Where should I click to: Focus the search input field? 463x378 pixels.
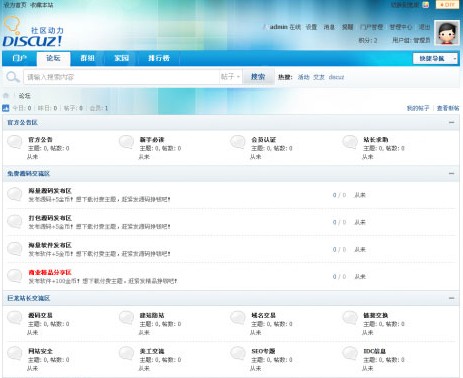click(x=121, y=77)
